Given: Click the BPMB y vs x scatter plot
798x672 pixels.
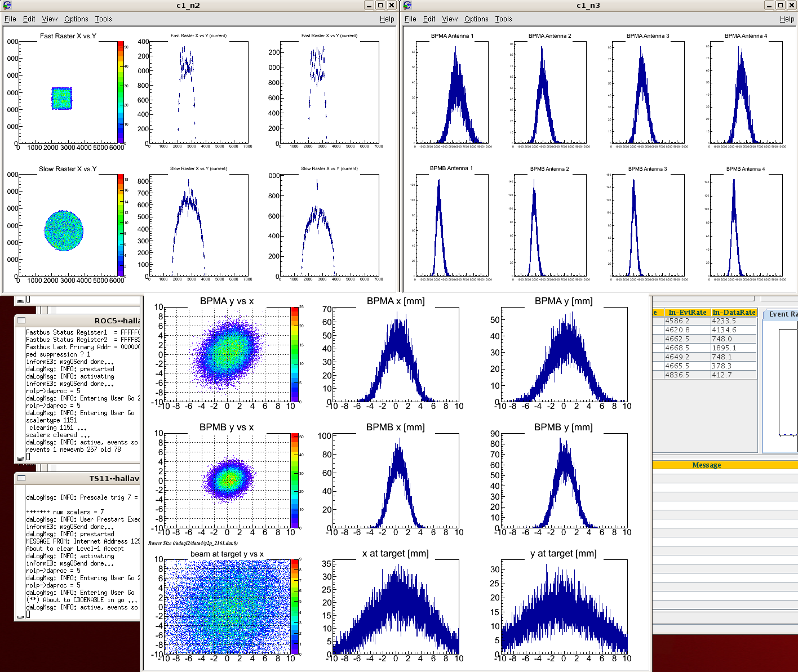Looking at the screenshot, I should pos(227,480).
